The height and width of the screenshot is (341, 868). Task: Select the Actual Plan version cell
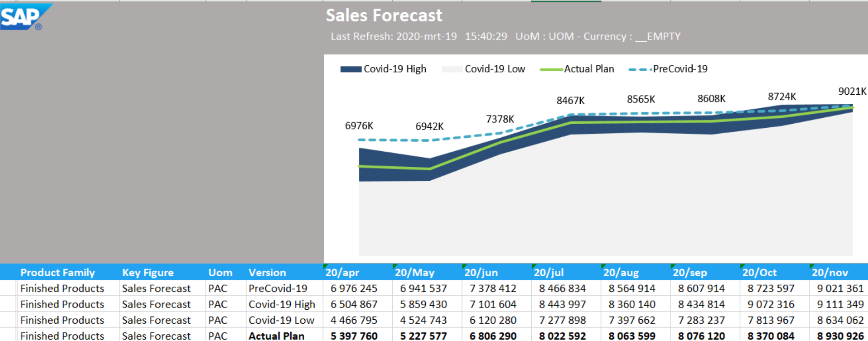pos(276,336)
